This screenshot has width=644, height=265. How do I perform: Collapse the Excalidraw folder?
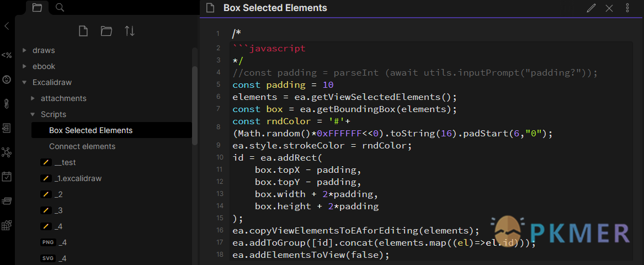[x=24, y=83]
